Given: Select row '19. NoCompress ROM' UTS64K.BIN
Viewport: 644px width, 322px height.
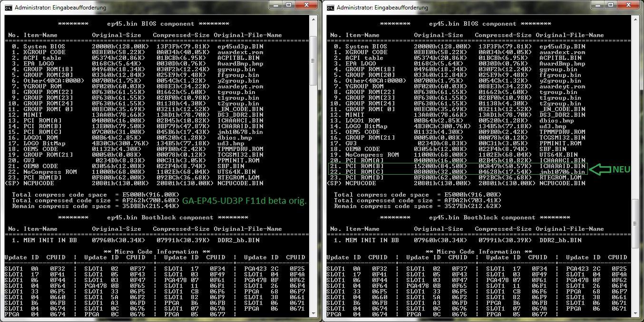Looking at the screenshot, I should tap(454, 155).
